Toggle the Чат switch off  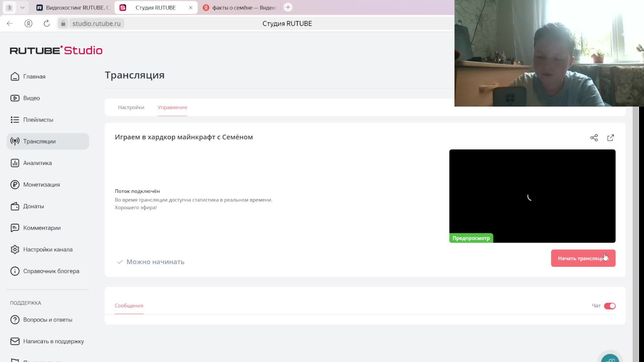(609, 306)
